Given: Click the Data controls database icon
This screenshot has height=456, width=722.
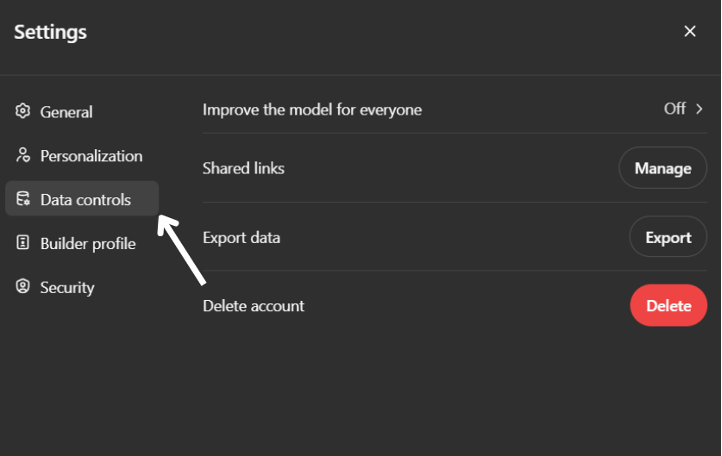Looking at the screenshot, I should click(23, 200).
